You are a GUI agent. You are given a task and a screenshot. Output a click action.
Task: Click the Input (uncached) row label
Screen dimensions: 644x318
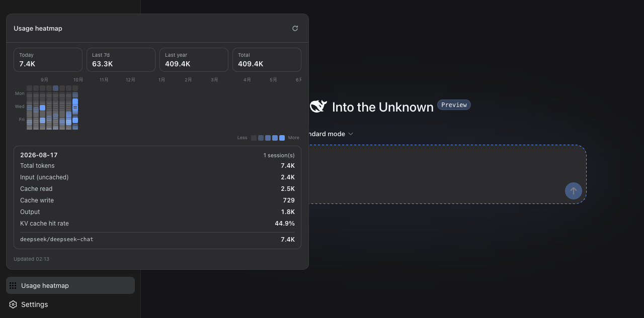coord(44,177)
